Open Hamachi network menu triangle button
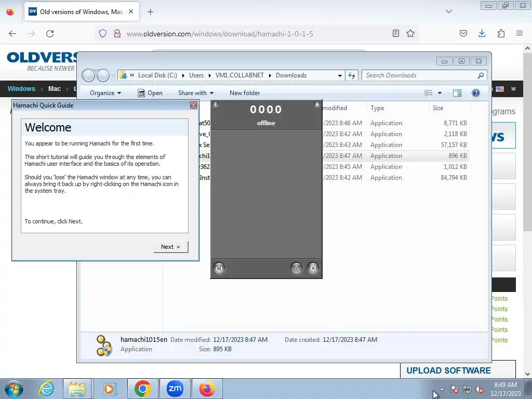532x399 pixels. pos(297,269)
